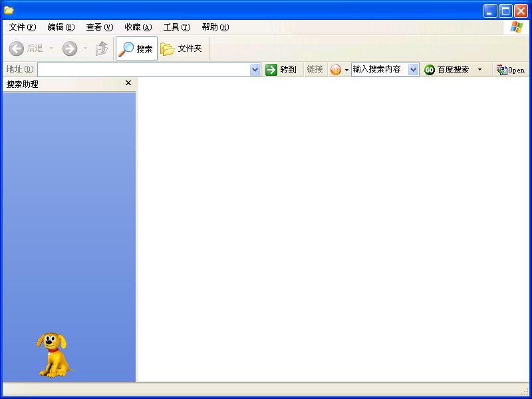
Task: Click the Up folder icon
Action: tap(102, 49)
